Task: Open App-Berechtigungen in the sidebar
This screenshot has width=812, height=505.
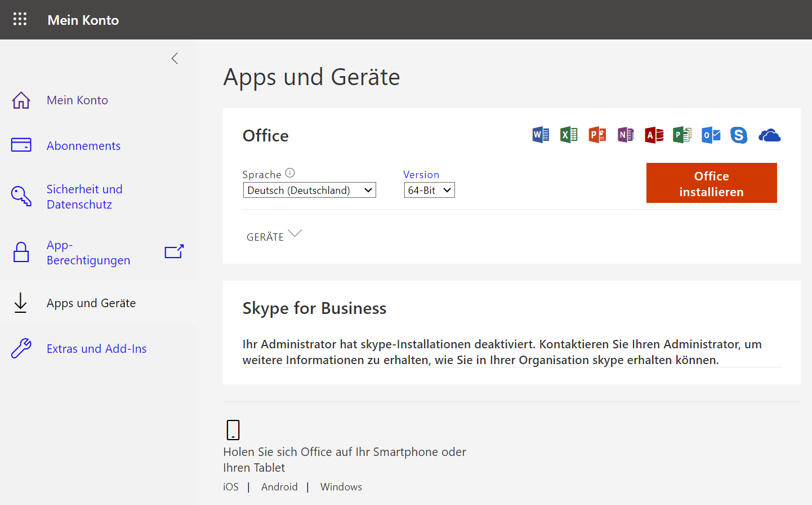Action: click(88, 252)
